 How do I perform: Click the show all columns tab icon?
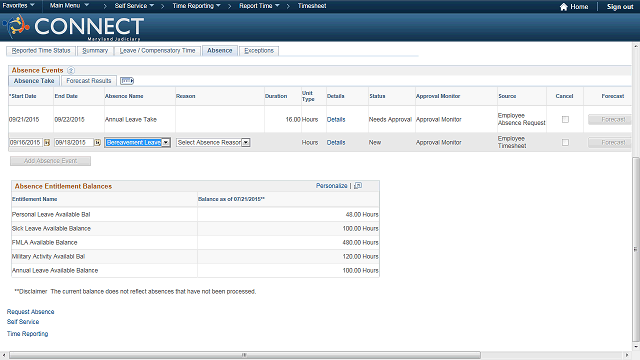click(127, 81)
